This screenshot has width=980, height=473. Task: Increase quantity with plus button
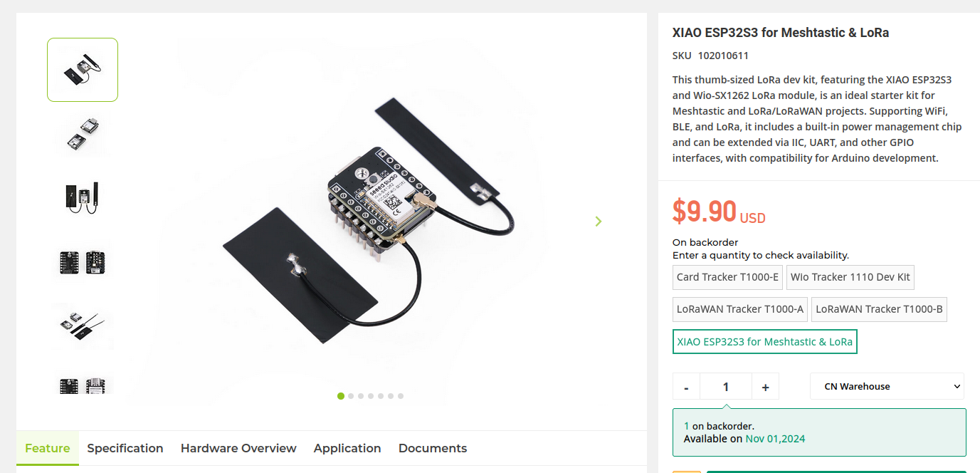coord(765,387)
